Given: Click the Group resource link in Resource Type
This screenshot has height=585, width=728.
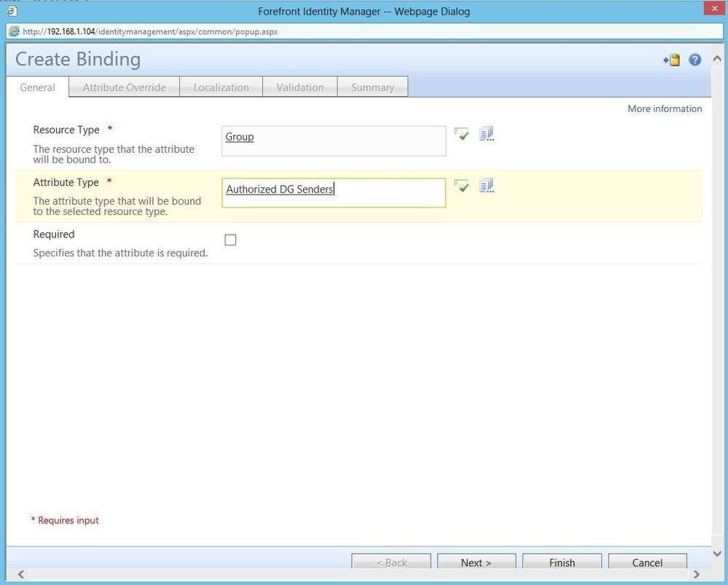Looking at the screenshot, I should [x=240, y=137].
